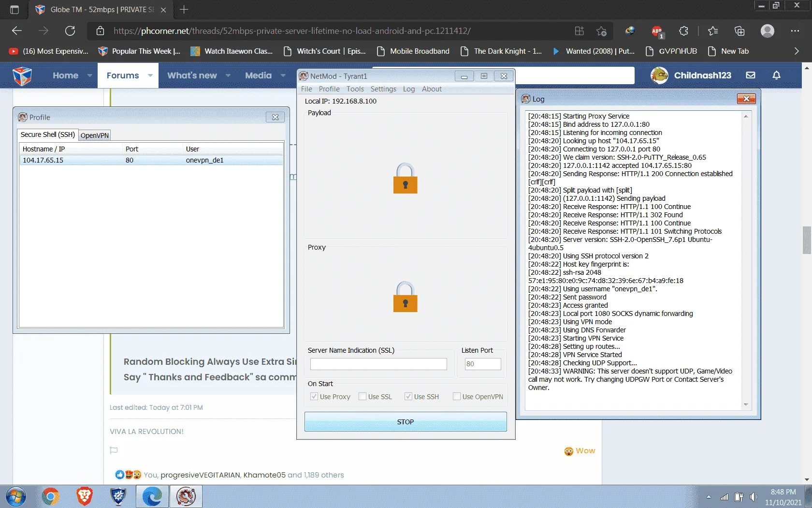
Task: Toggle the Use OpenVPN checkbox
Action: (457, 397)
